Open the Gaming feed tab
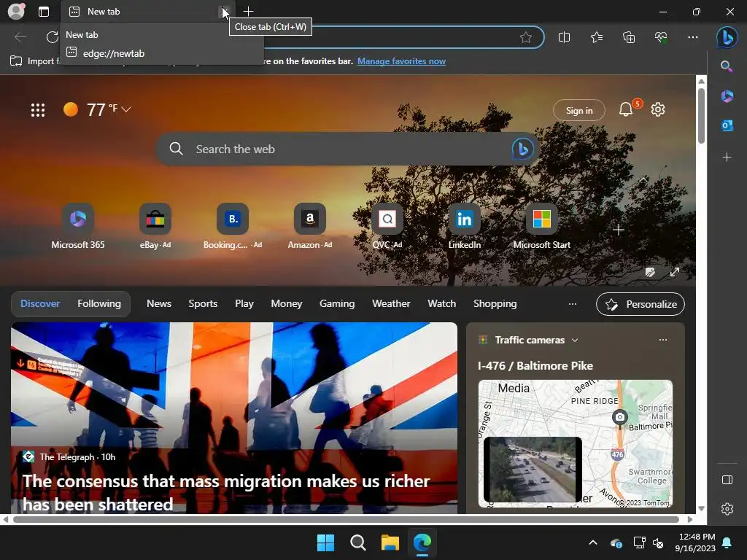 pyautogui.click(x=337, y=304)
